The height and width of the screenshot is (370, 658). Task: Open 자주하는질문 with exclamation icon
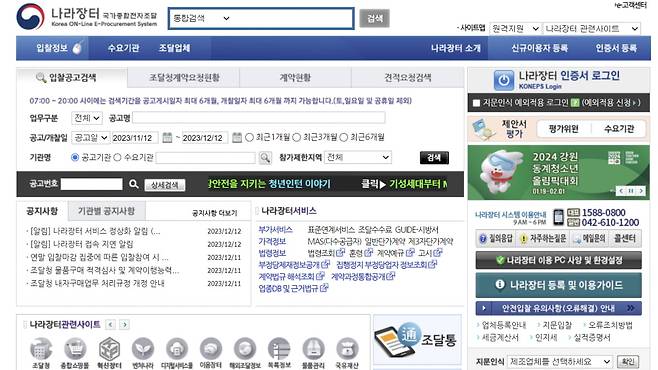click(x=543, y=239)
